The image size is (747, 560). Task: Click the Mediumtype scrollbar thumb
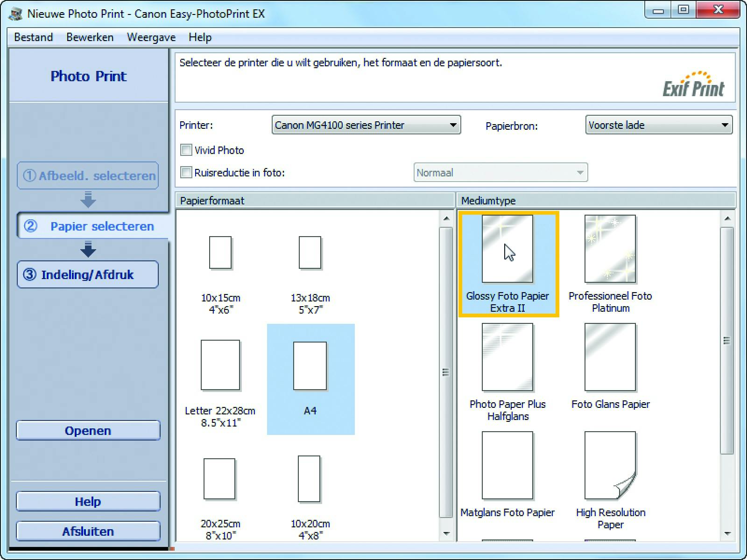coord(727,341)
